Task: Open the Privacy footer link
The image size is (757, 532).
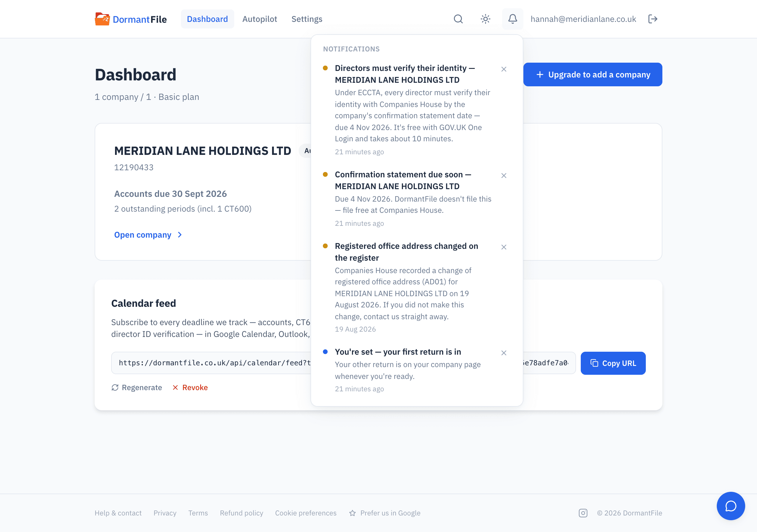Action: [165, 513]
